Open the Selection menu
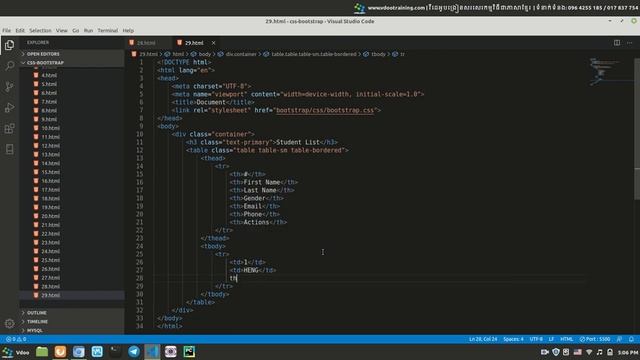640x360 pixels. [x=40, y=31]
